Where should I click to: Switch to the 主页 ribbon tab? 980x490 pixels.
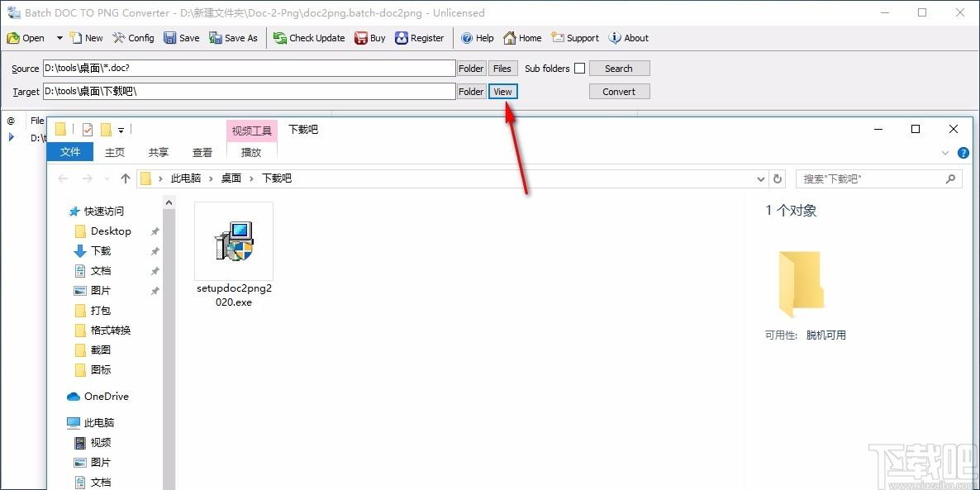[114, 152]
